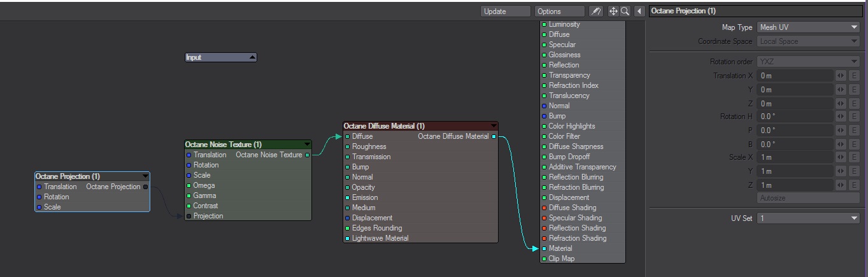Toggle envelope E button for Translation Z
Image resolution: width=868 pixels, height=277 pixels.
(855, 104)
